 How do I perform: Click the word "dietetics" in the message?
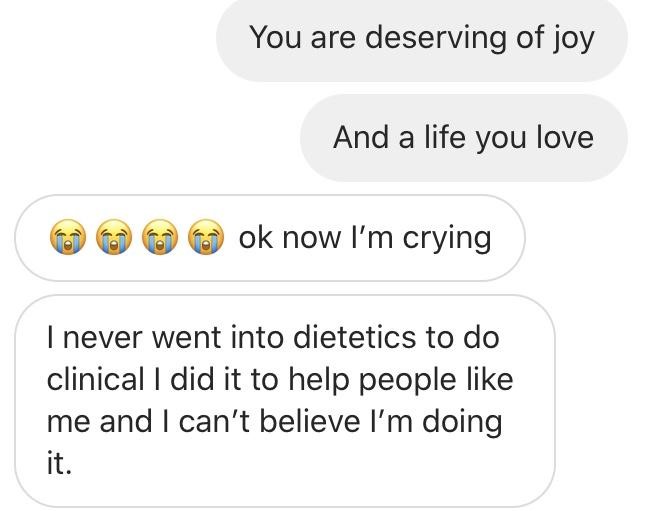tap(355, 337)
